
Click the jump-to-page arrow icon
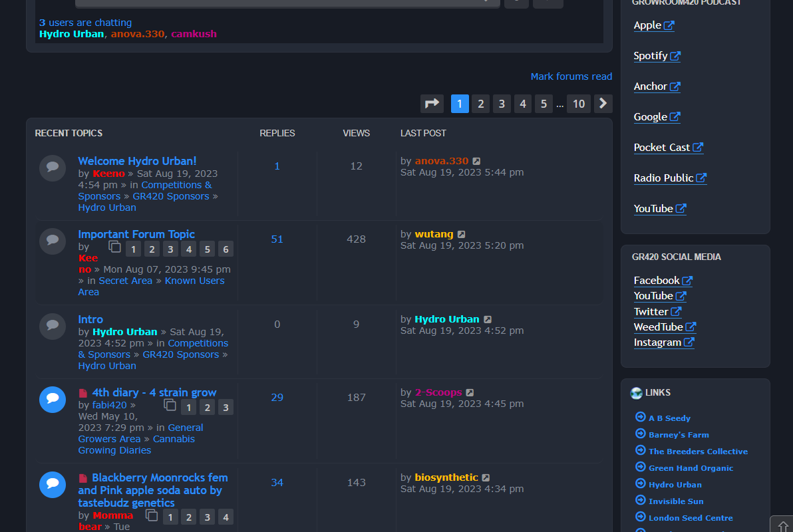[432, 104]
